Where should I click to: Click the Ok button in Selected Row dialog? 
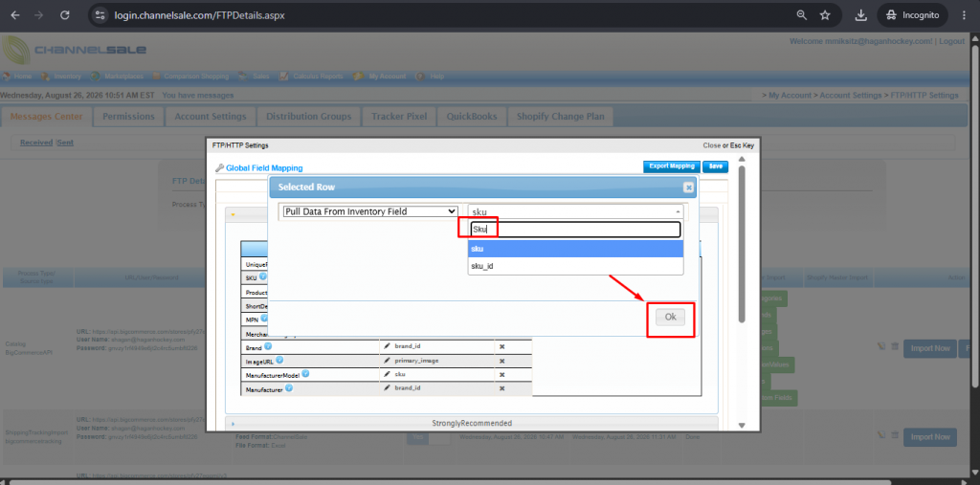670,318
